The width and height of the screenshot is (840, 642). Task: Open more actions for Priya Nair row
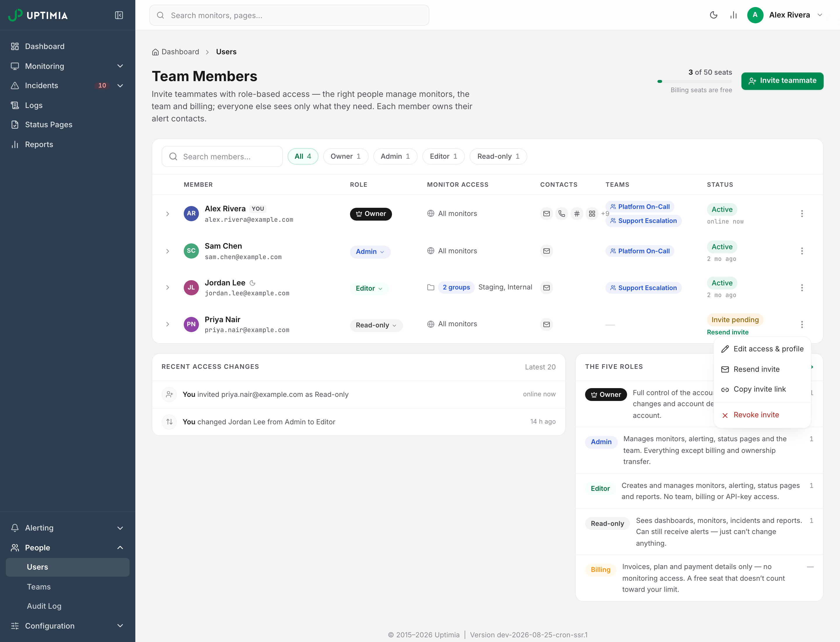(802, 325)
